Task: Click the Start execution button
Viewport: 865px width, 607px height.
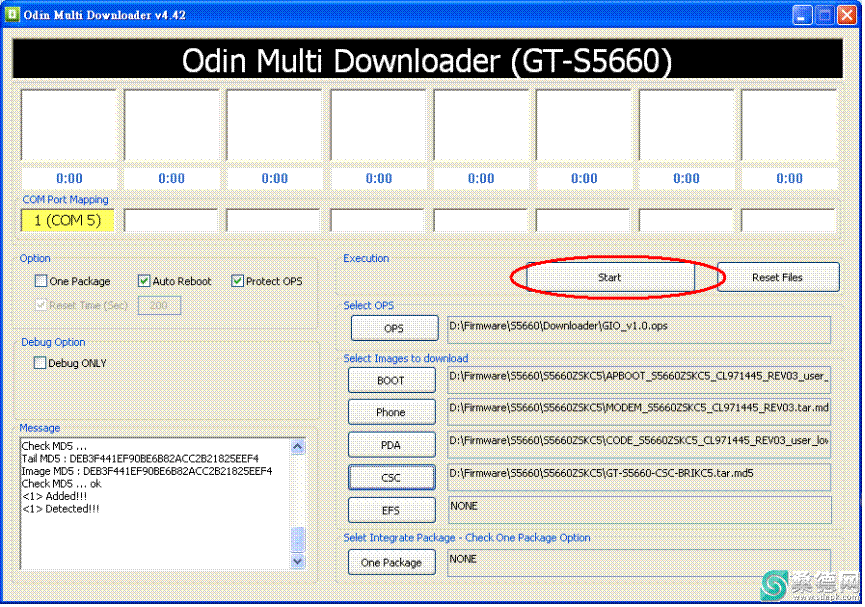Action: pos(610,278)
